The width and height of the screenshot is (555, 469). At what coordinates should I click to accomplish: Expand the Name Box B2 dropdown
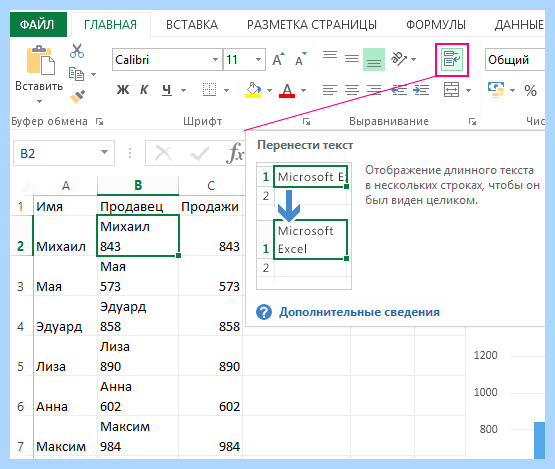(104, 153)
